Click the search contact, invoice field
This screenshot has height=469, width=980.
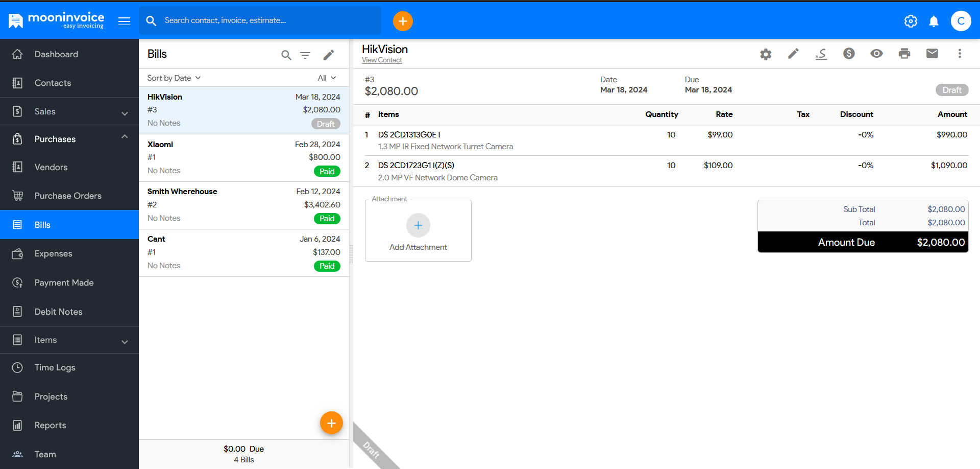coord(260,20)
